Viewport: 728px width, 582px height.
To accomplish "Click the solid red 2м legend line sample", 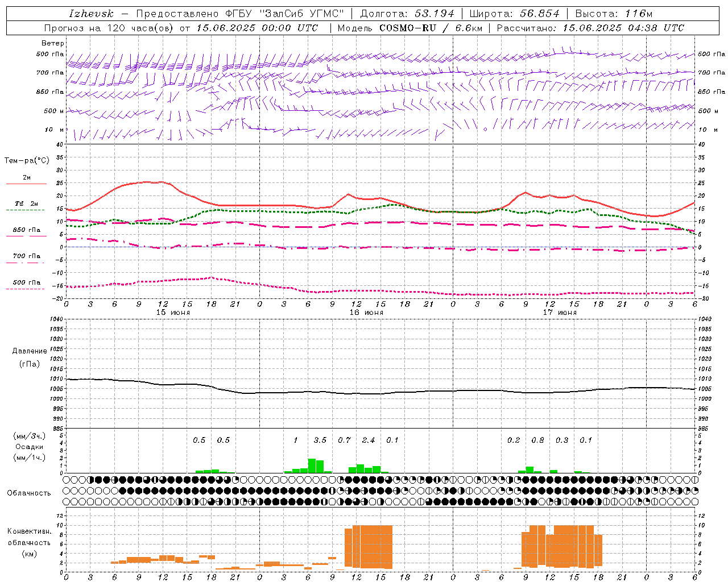I will point(26,184).
